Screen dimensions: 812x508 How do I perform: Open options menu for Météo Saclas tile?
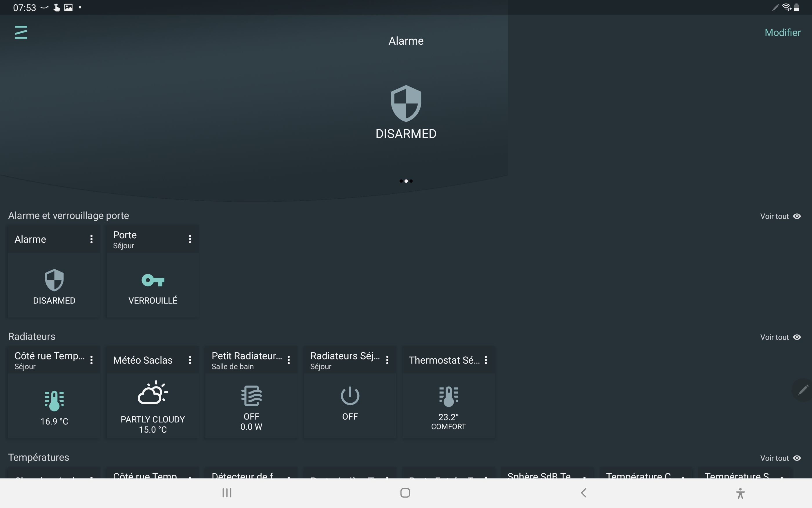click(190, 360)
